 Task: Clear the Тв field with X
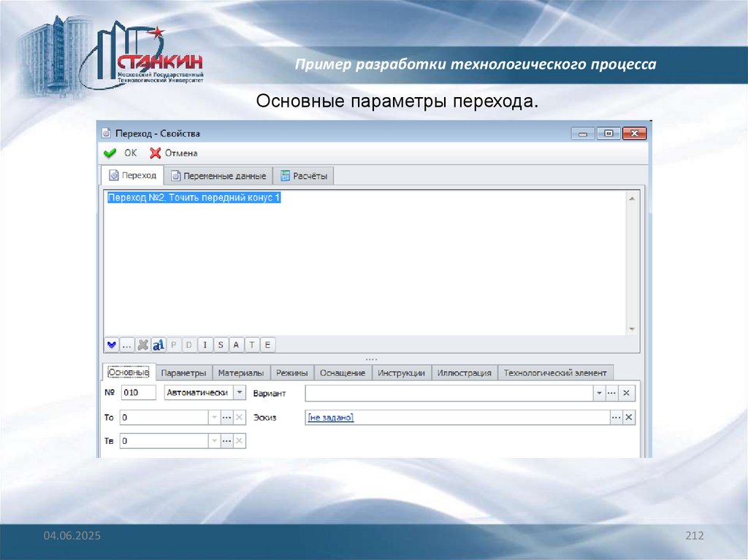[x=240, y=441]
